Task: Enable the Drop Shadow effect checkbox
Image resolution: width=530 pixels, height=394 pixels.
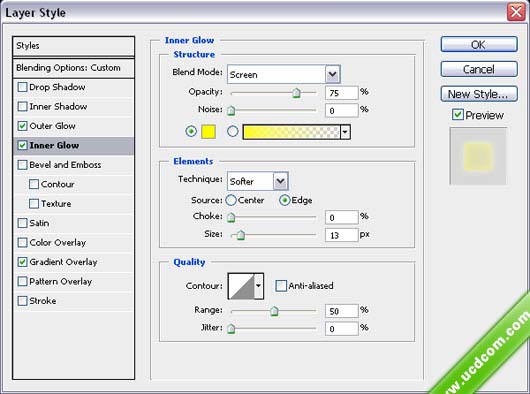Action: click(x=22, y=87)
